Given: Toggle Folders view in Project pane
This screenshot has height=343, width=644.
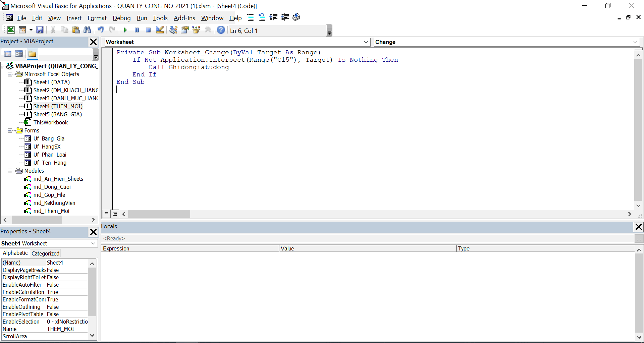Looking at the screenshot, I should coord(33,54).
